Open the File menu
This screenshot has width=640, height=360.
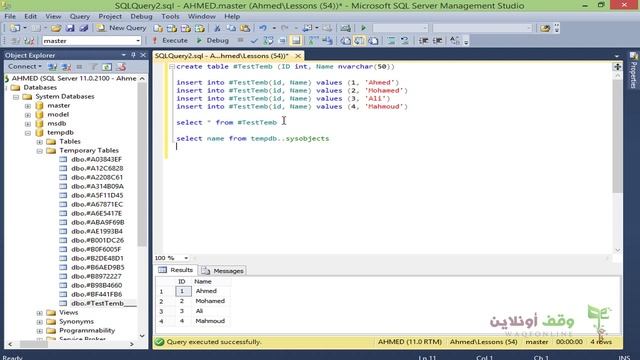(x=10, y=16)
